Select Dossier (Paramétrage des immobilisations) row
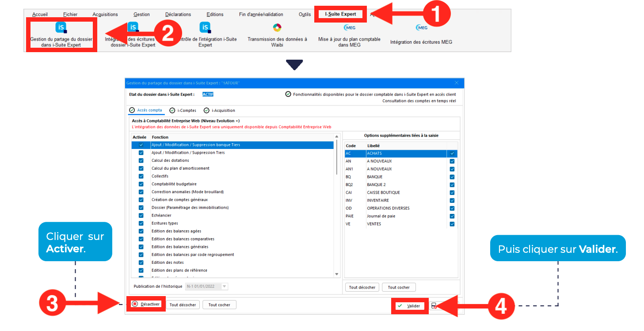The height and width of the screenshot is (331, 644). (x=233, y=208)
